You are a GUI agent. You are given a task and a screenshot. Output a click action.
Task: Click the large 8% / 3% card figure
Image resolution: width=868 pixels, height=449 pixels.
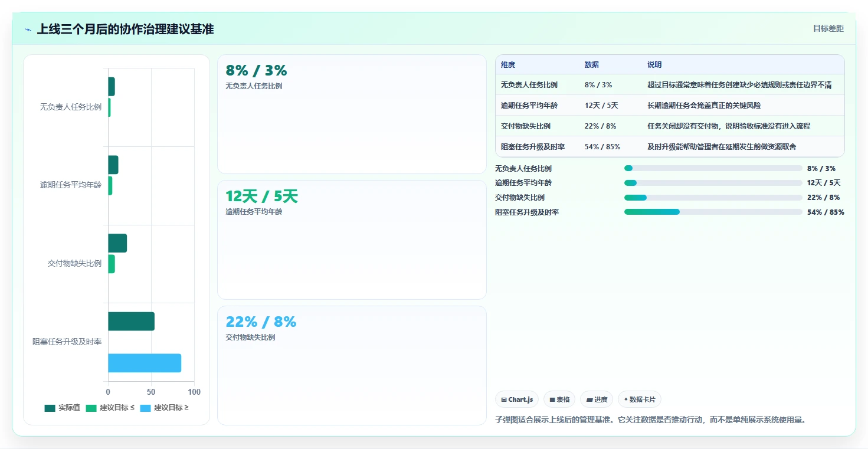pos(256,71)
